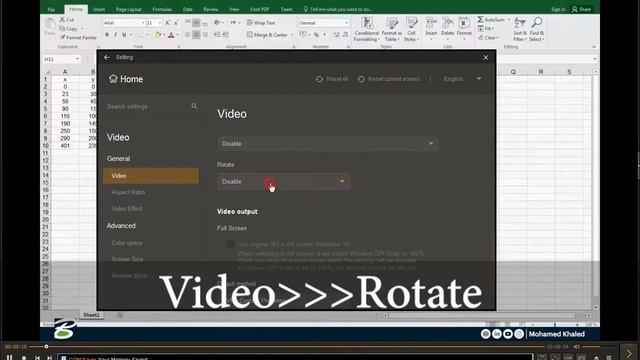Click the Paste button

point(50,27)
